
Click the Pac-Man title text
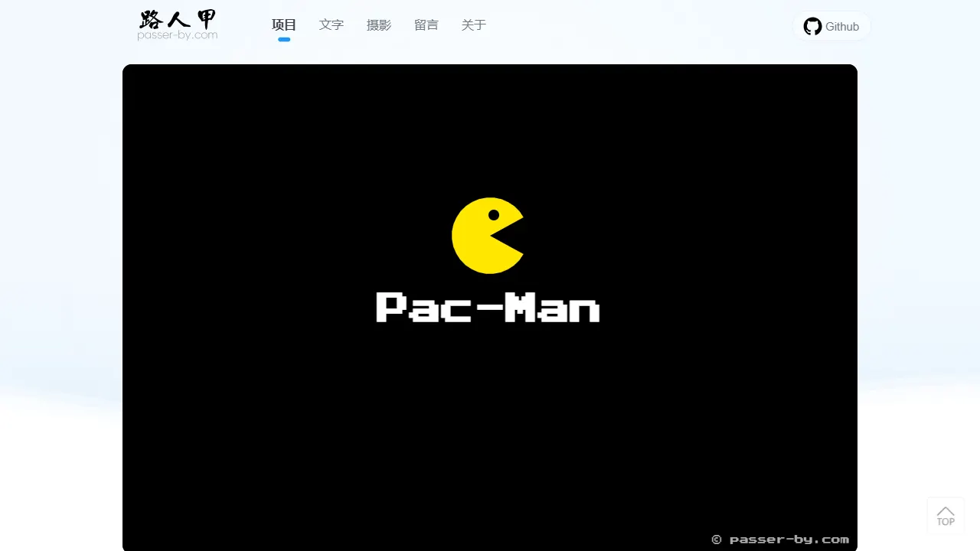[x=488, y=308]
